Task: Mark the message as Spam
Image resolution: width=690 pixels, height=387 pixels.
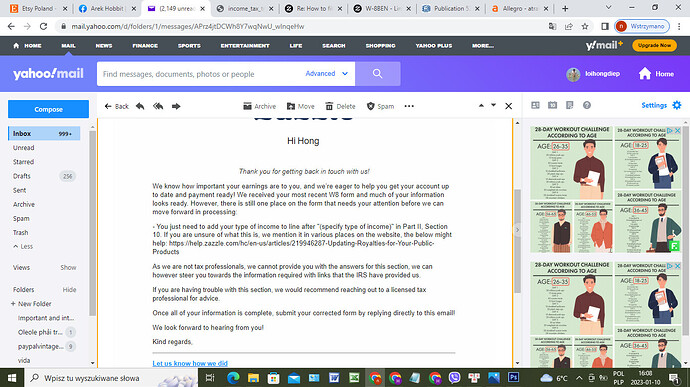Action: click(380, 106)
